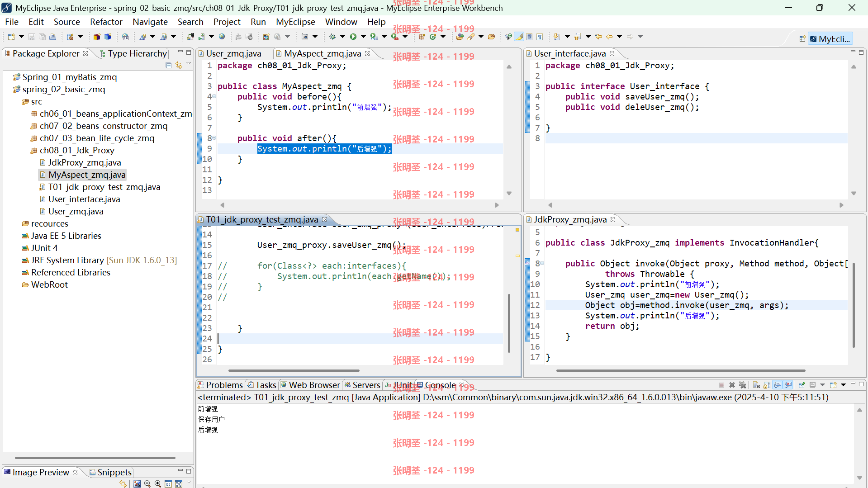
Task: Click Package Explorer horizontal scrollbar
Action: pos(95,458)
